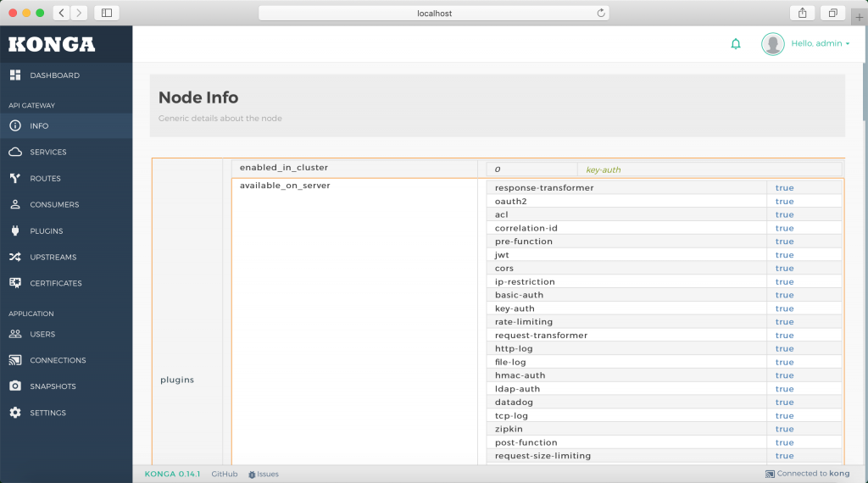Open the Certificates menu item
The image size is (868, 483).
66,283
